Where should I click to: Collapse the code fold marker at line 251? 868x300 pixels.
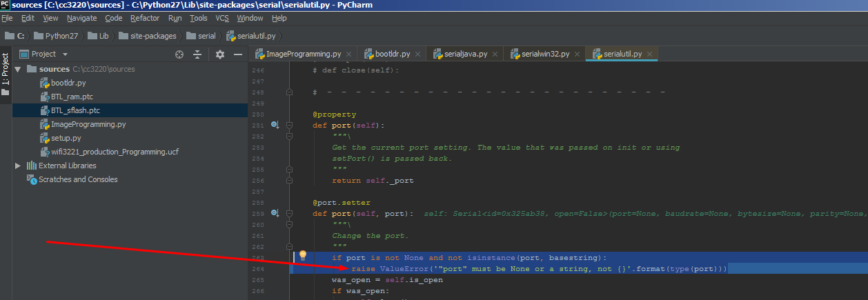coord(290,125)
